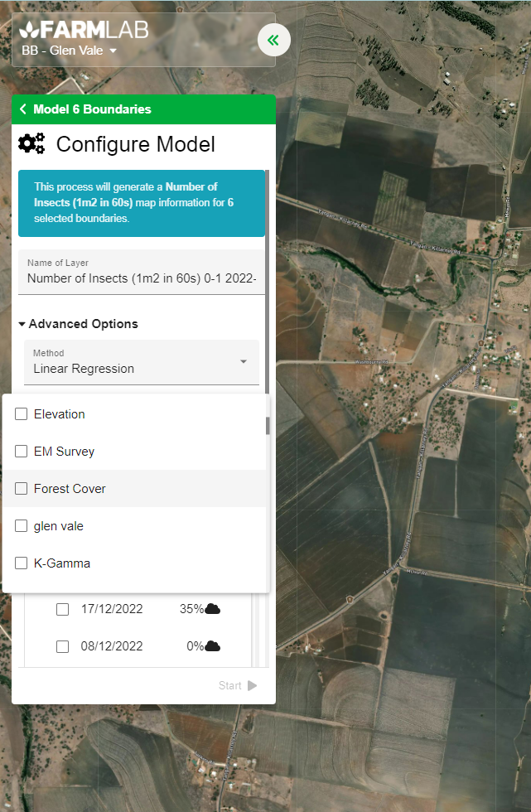This screenshot has height=812, width=531.
Task: Open the Method dropdown arrow
Action: tap(244, 362)
